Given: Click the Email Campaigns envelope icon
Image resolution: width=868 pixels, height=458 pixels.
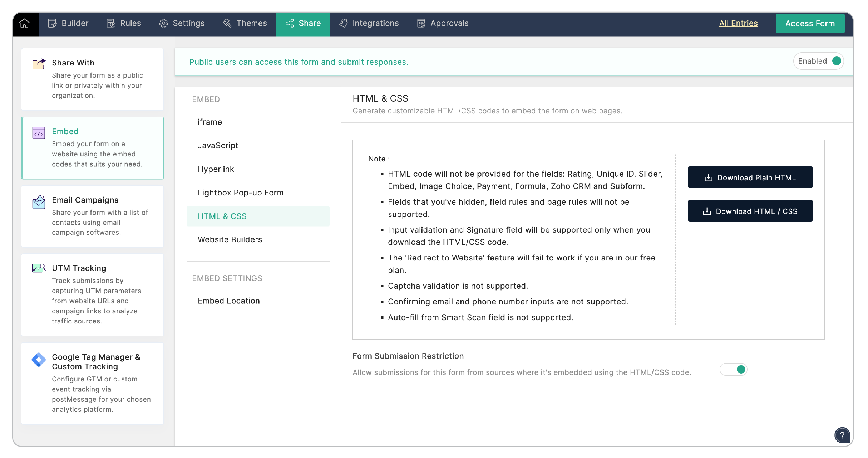Looking at the screenshot, I should pos(39,202).
